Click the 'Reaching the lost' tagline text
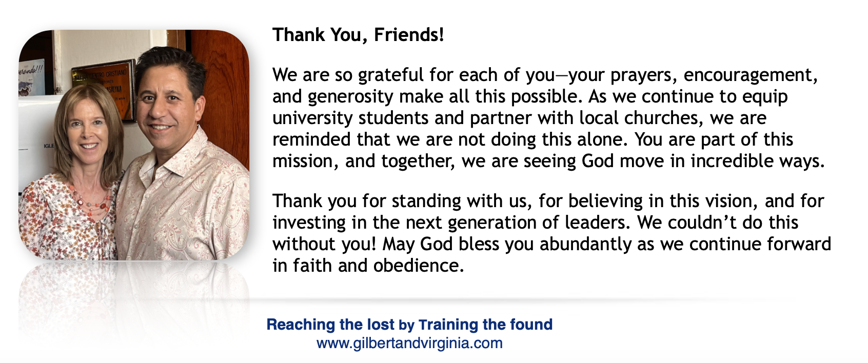868x363 pixels. click(x=330, y=325)
